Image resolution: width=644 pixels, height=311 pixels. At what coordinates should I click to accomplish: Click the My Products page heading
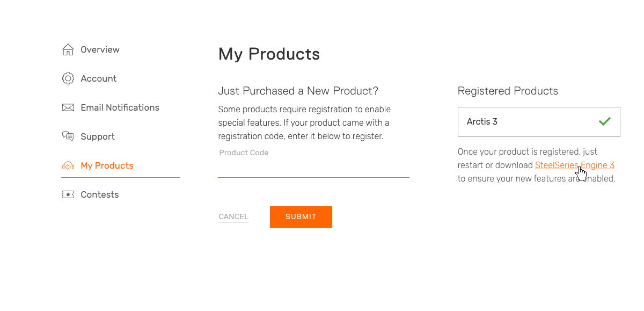269,54
